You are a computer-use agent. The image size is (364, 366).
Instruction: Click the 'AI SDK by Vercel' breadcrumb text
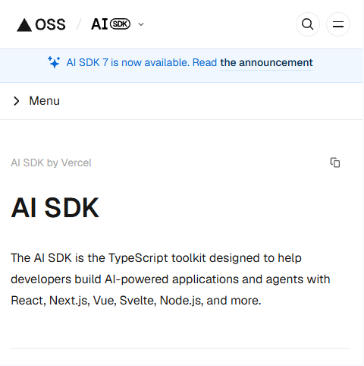coord(51,163)
